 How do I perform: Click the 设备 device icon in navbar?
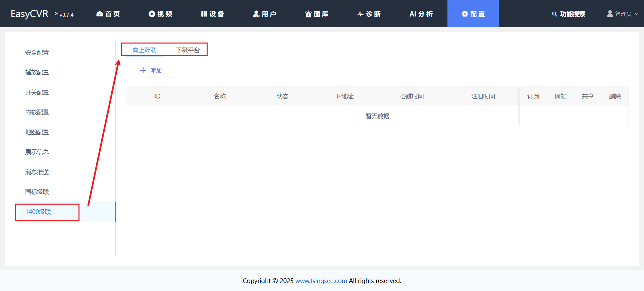tap(204, 14)
